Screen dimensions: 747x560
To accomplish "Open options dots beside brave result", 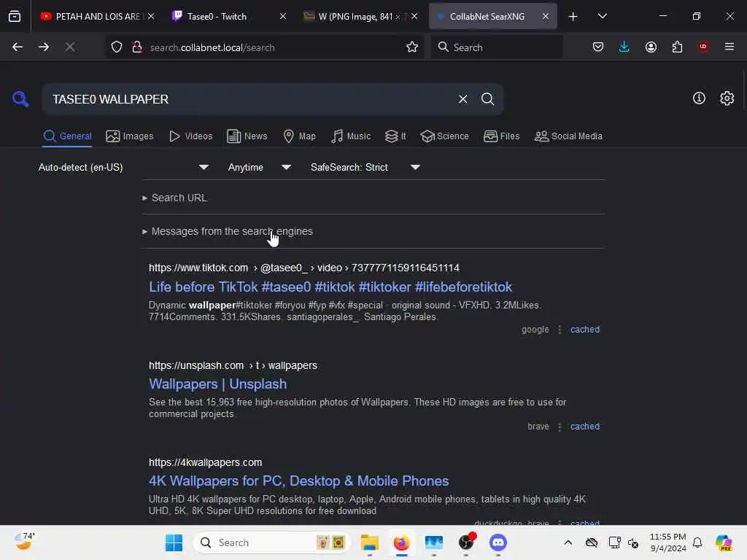I will (x=560, y=427).
